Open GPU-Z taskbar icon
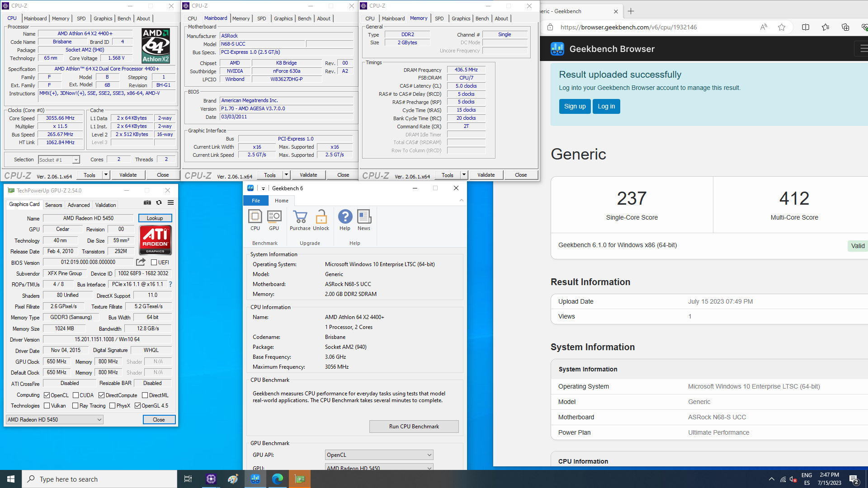 pyautogui.click(x=300, y=479)
